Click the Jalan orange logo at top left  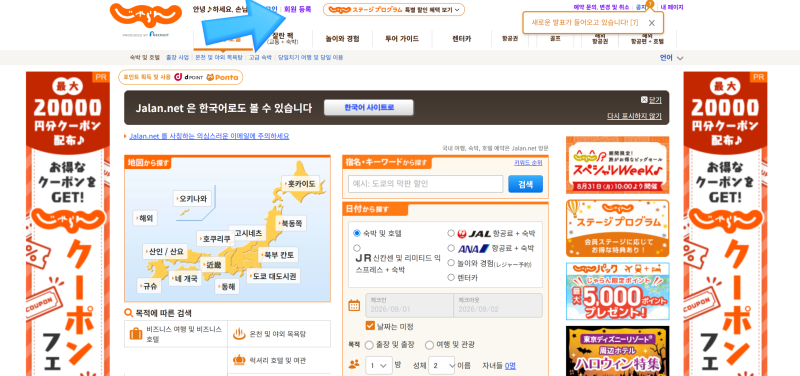click(145, 16)
